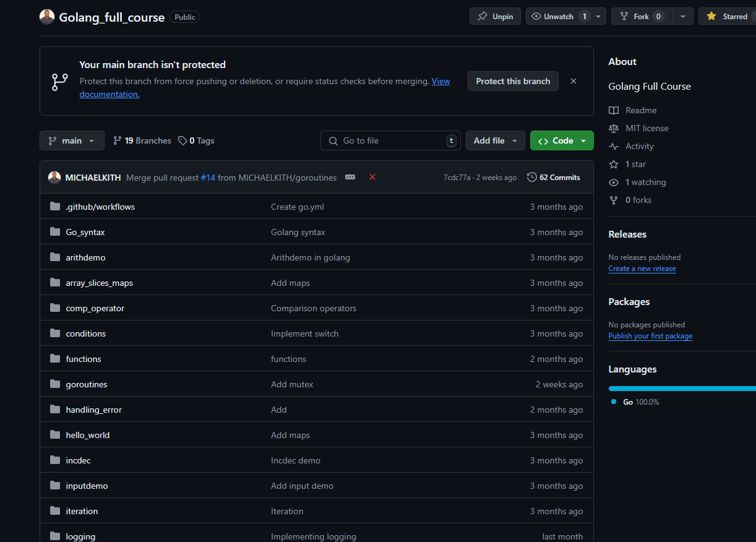Click the folder icon beside goroutines

click(x=55, y=384)
